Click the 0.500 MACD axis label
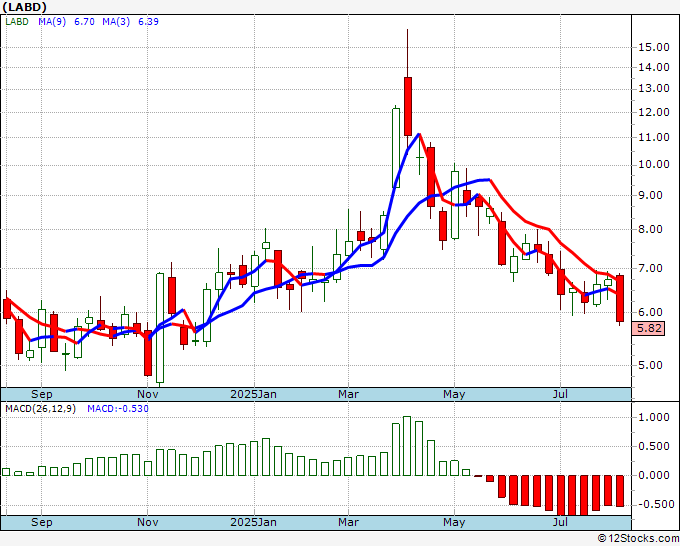 point(654,447)
